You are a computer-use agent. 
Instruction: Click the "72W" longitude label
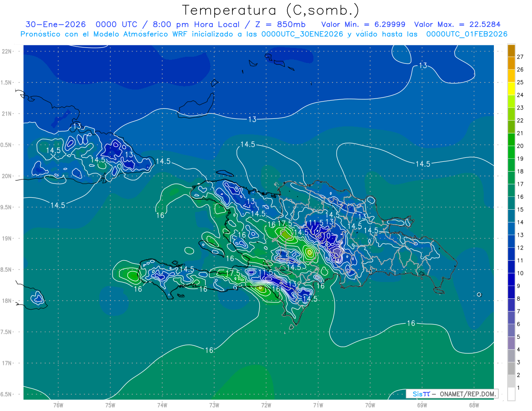point(266,405)
